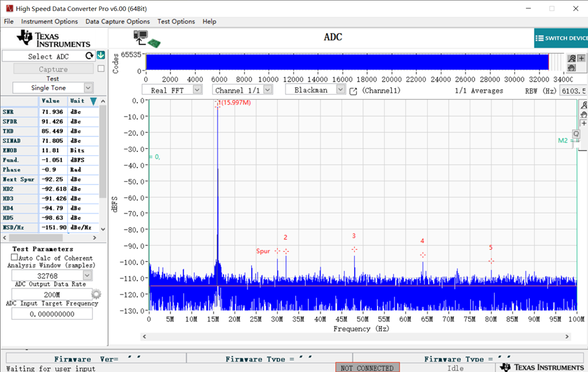This screenshot has height=372, width=588.
Task: Click the Spur marker crosshair on the plot
Action: click(x=277, y=251)
